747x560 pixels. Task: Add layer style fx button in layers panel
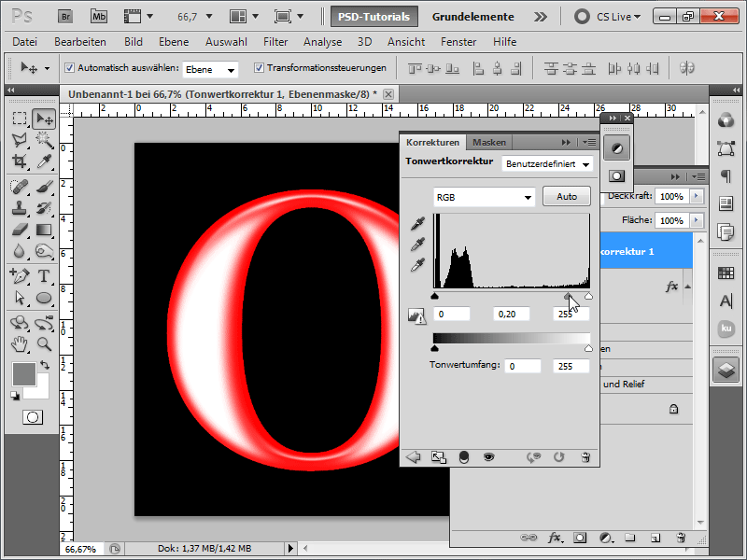[x=554, y=539]
